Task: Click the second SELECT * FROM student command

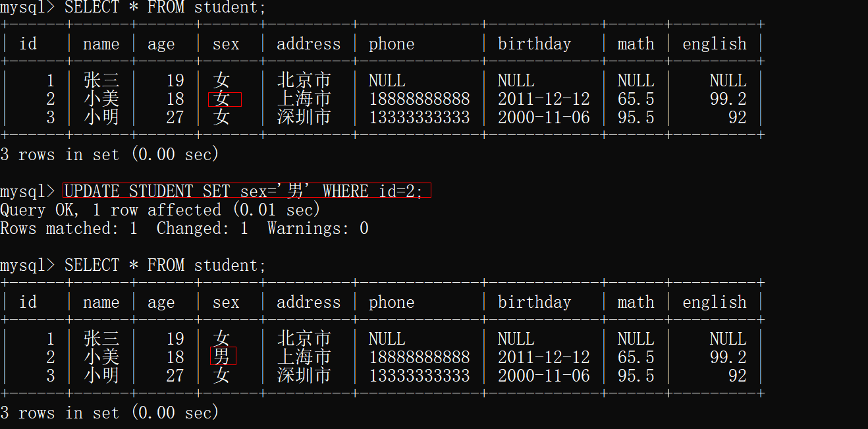Action: [165, 265]
